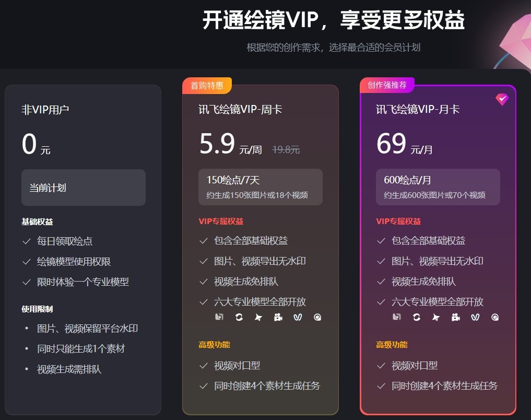Click 图片、视频保留平台水印 limitation

point(87,328)
